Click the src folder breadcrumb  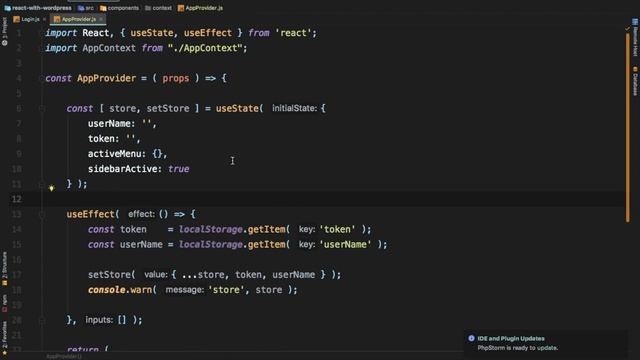tap(86, 8)
